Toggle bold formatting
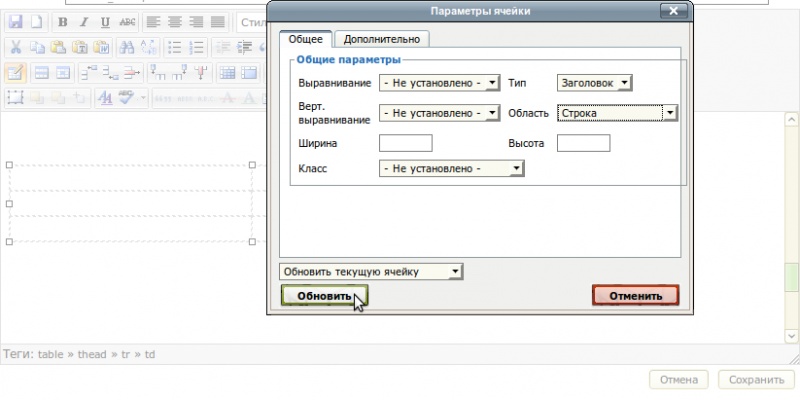Screen dimensions: 800x400 [x=62, y=22]
